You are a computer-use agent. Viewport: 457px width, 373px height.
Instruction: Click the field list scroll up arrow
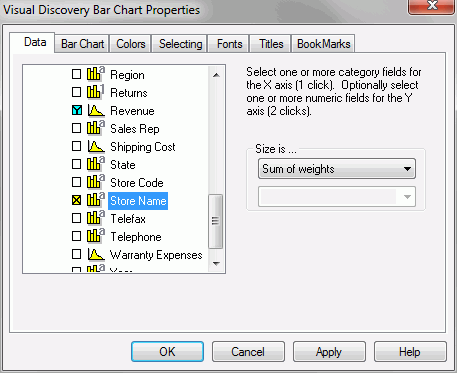pyautogui.click(x=216, y=75)
